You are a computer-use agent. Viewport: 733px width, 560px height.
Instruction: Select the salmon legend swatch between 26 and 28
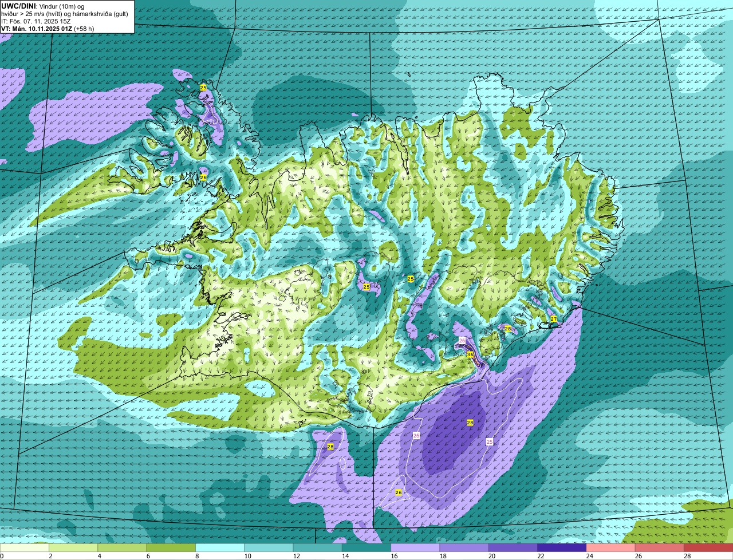(x=660, y=548)
